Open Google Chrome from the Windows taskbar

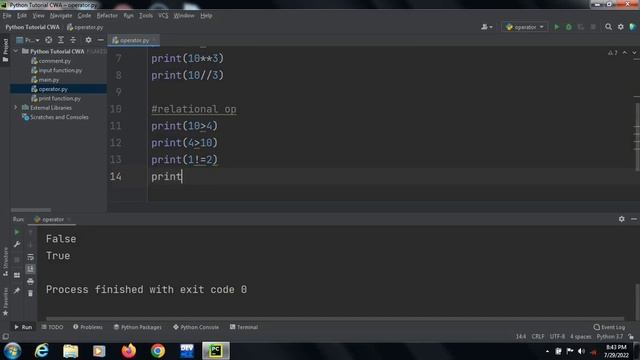(158, 351)
